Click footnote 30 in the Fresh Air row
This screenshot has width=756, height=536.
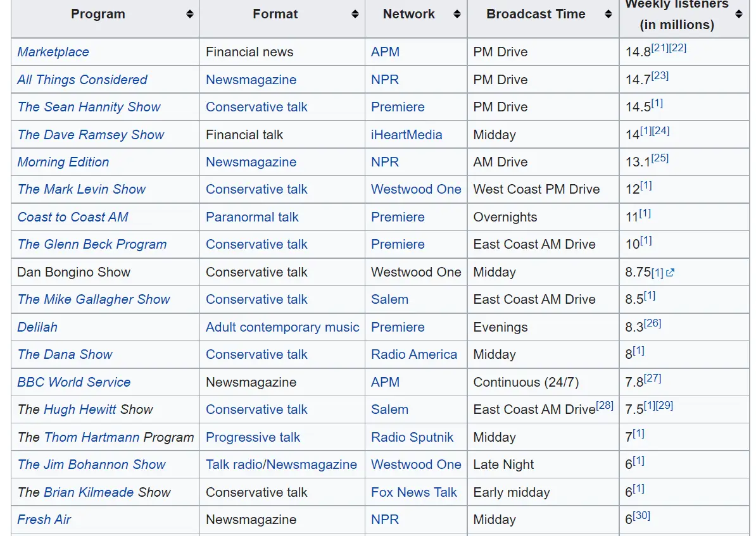(x=641, y=515)
